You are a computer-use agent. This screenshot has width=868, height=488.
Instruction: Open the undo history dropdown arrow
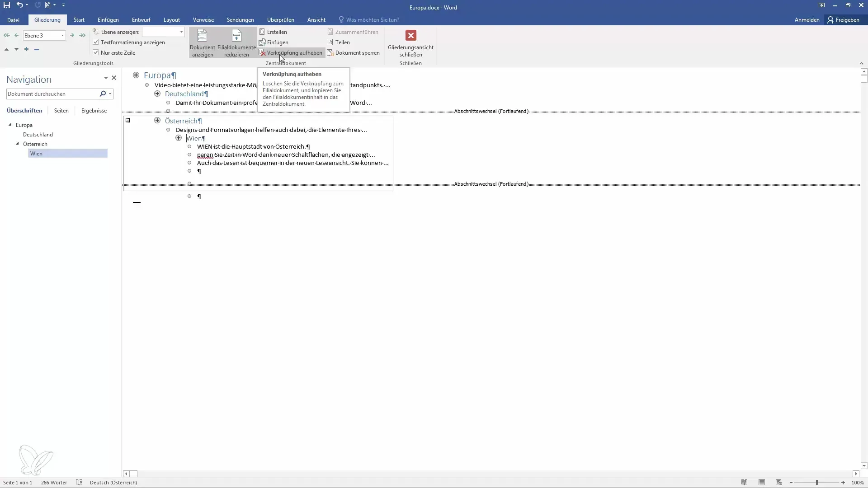click(x=27, y=5)
